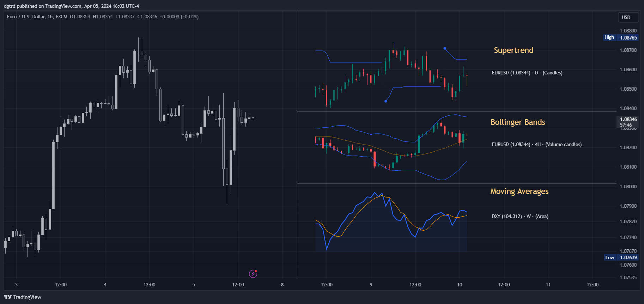Screen dimensions: 644x304
Task: Click the date label 5 on time axis
Action: point(194,285)
